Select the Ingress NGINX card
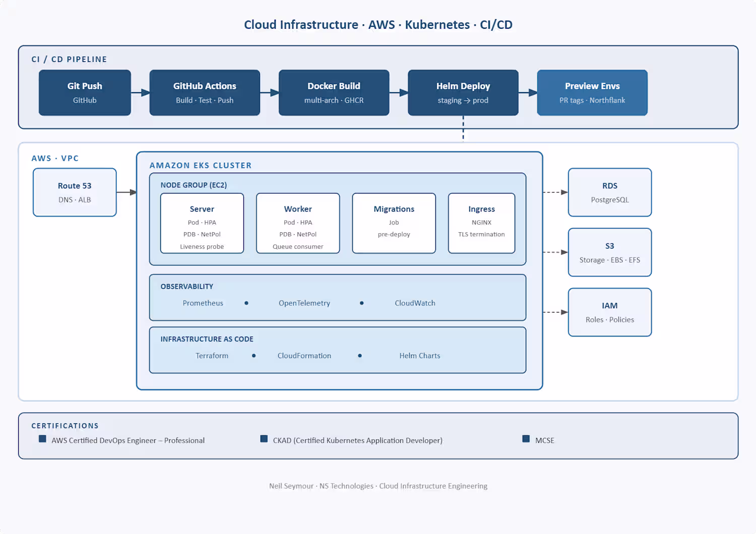The image size is (756, 534). pyautogui.click(x=482, y=223)
